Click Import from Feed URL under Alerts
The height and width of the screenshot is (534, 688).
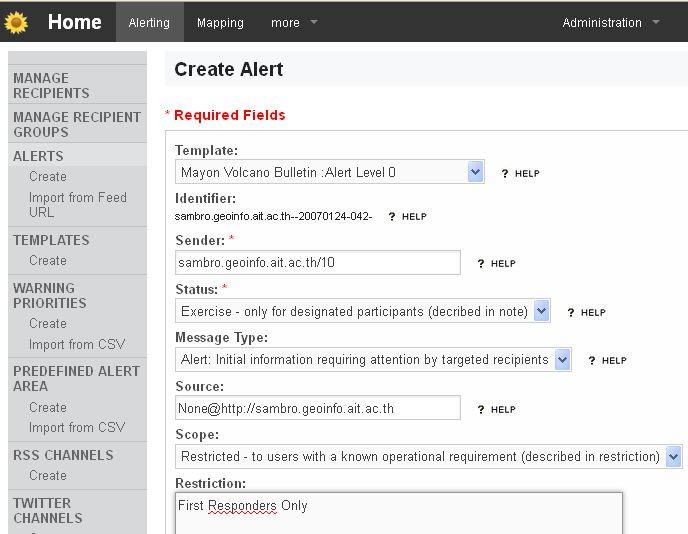coord(78,205)
